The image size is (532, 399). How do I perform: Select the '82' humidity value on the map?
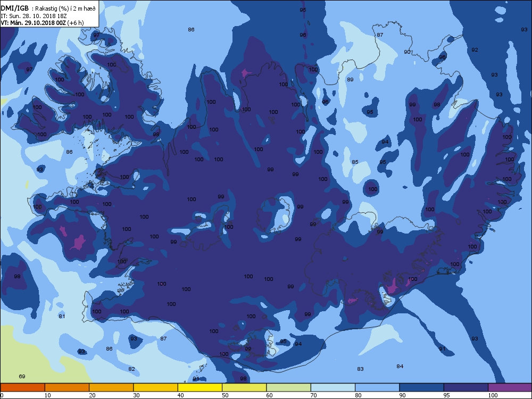131,369
